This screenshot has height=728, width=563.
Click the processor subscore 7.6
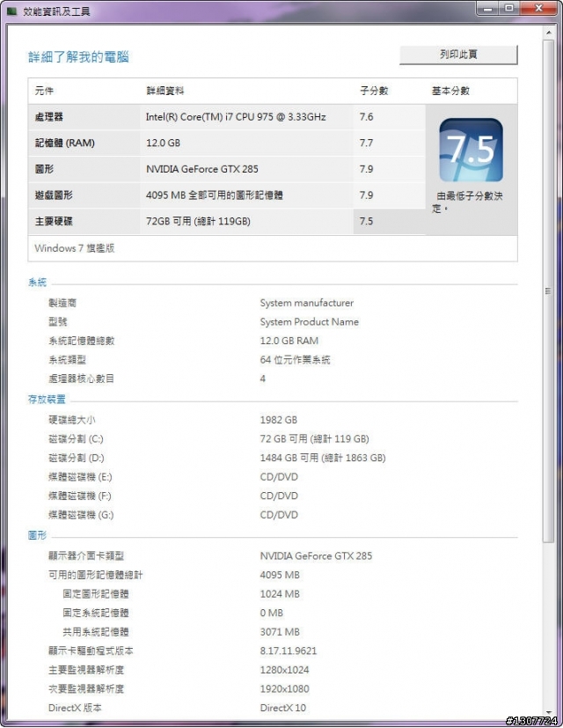366,117
